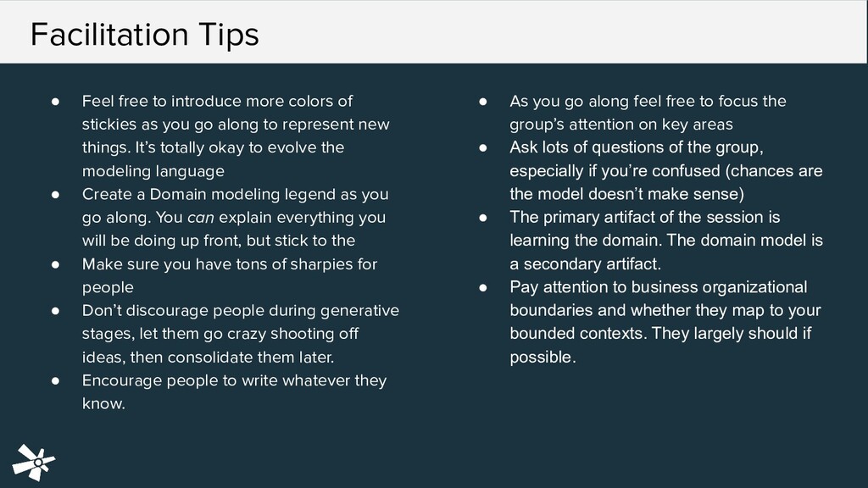The image size is (868, 488).
Task: Click bullet about introducing more sticky colors
Action: pos(236,136)
